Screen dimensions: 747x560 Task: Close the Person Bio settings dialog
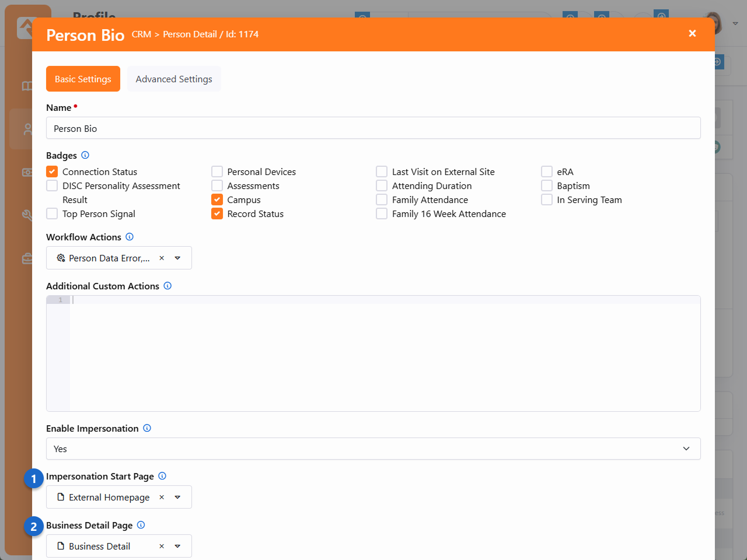tap(692, 34)
